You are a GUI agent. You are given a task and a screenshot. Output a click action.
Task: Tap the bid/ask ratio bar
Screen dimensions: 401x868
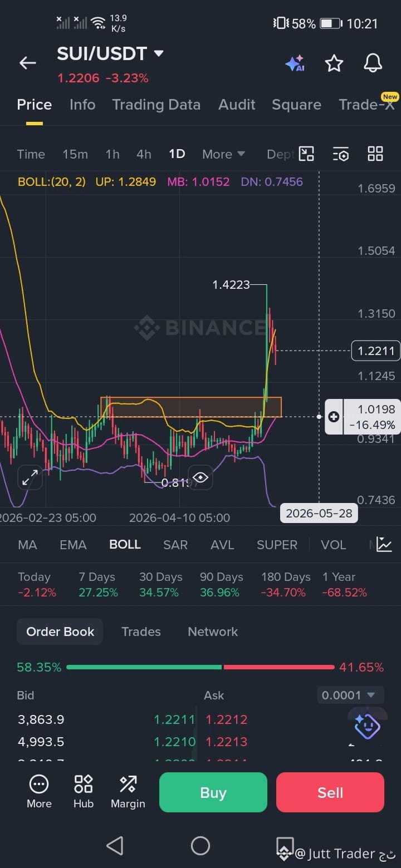(200, 667)
